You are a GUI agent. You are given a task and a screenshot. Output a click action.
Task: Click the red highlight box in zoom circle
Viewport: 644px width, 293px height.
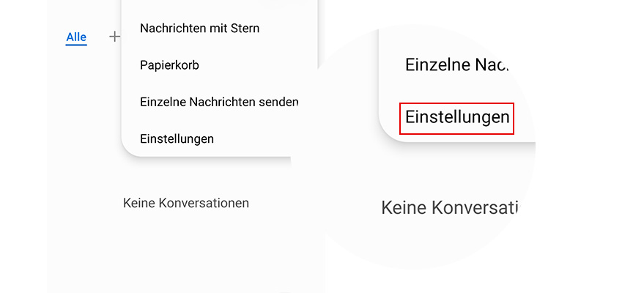(457, 118)
